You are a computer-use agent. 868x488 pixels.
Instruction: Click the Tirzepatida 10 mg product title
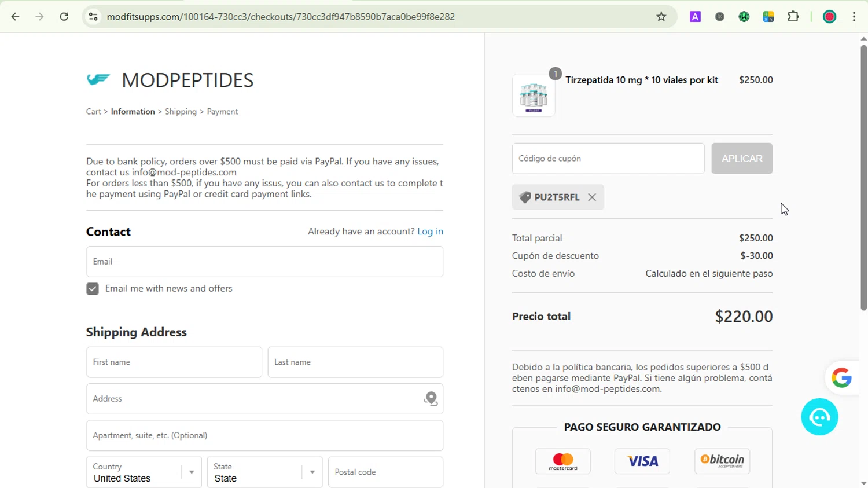[x=642, y=80]
